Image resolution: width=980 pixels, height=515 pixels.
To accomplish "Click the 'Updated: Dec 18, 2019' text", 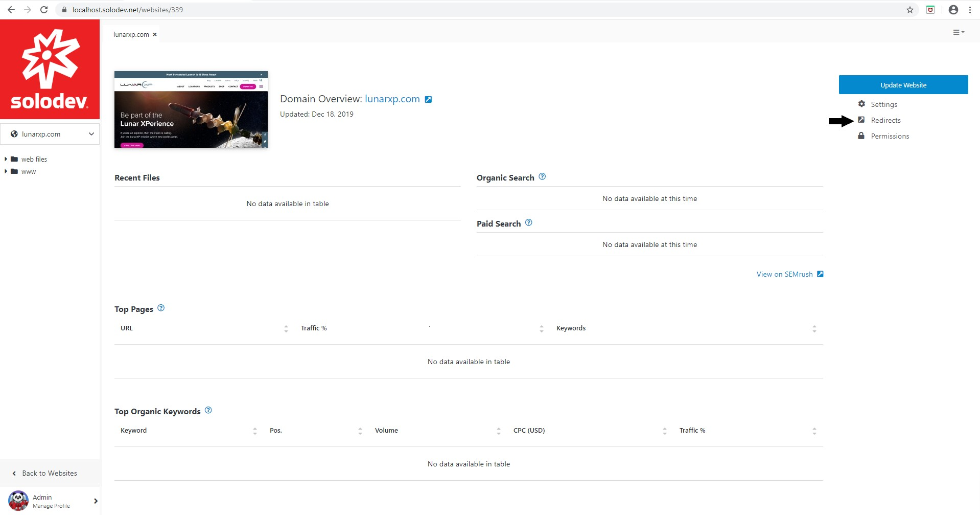I will [x=317, y=114].
